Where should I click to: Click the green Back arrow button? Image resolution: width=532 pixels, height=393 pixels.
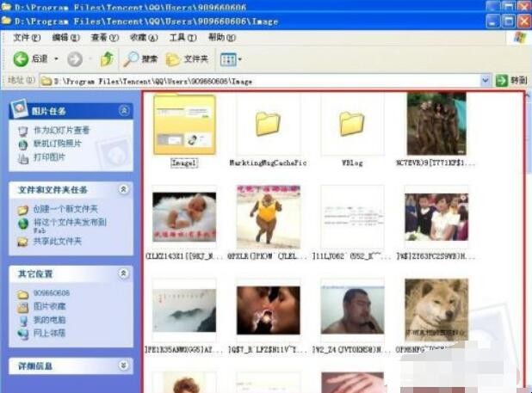pyautogui.click(x=21, y=59)
